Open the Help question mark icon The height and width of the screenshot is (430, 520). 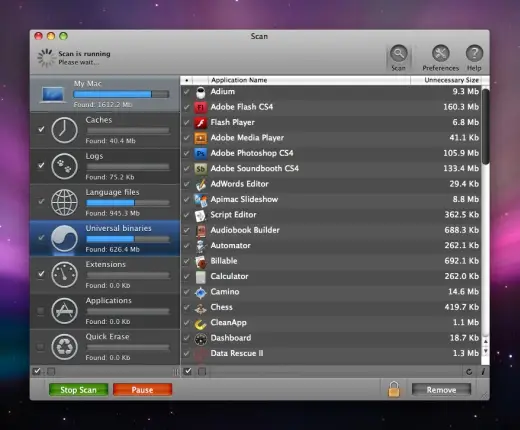tap(474, 53)
